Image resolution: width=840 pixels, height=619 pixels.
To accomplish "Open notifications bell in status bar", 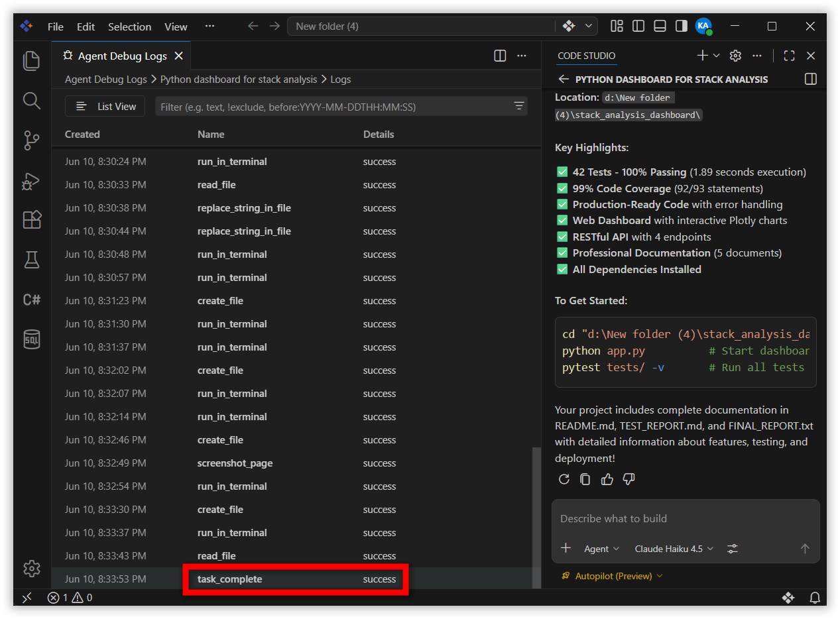I will click(x=815, y=598).
